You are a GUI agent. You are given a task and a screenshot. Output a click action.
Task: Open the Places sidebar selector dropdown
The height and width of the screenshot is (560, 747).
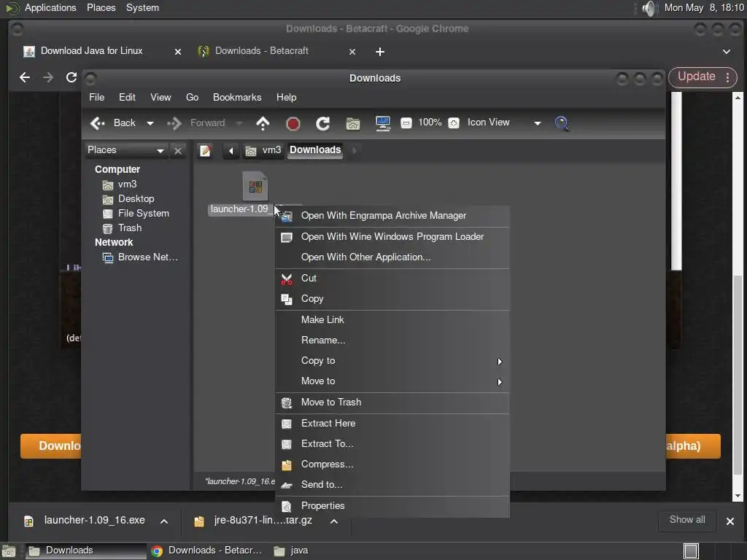click(125, 150)
